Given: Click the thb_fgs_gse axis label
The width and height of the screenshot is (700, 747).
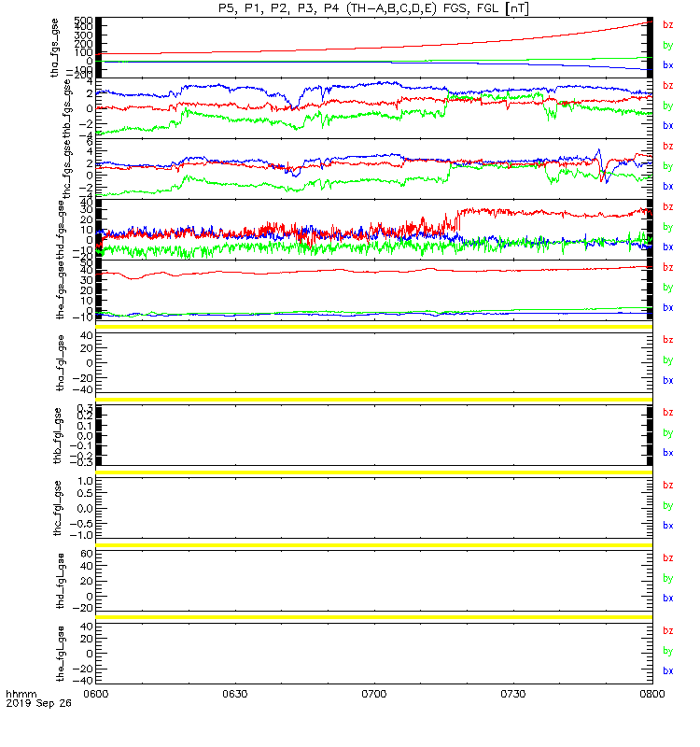Looking at the screenshot, I should 67,108.
